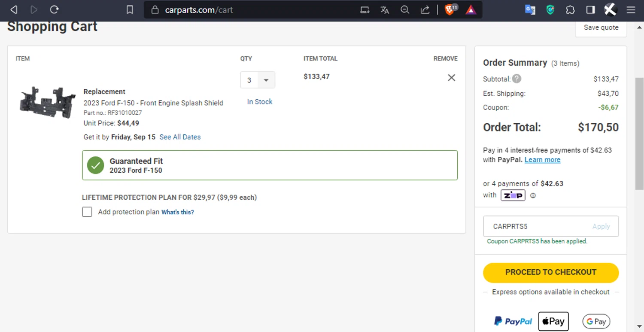Open the Google Translate extension
Screen dimensions: 644x332
click(530, 10)
